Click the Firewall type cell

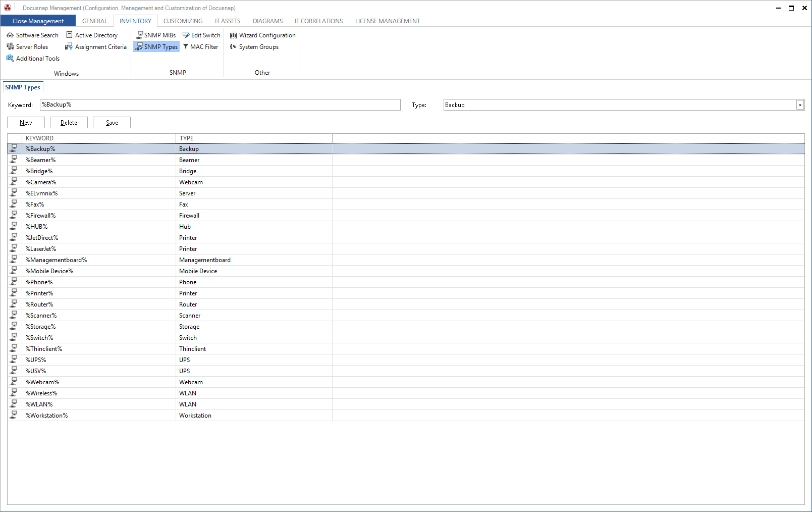(x=254, y=215)
